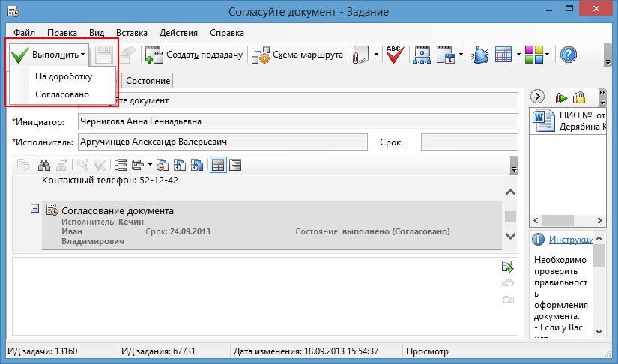Expand the paperclip attachment dropdown arrow
Screen dimensions: 618x364
[x=376, y=55]
